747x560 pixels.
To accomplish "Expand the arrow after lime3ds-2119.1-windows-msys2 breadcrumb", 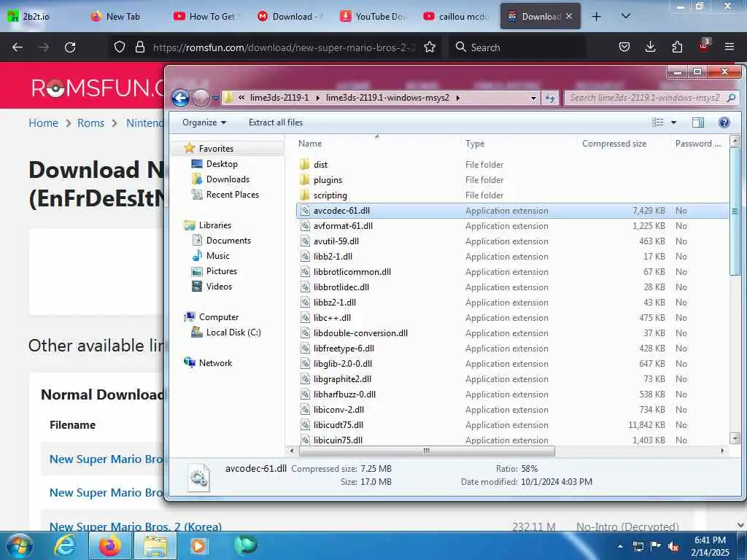I will [458, 98].
